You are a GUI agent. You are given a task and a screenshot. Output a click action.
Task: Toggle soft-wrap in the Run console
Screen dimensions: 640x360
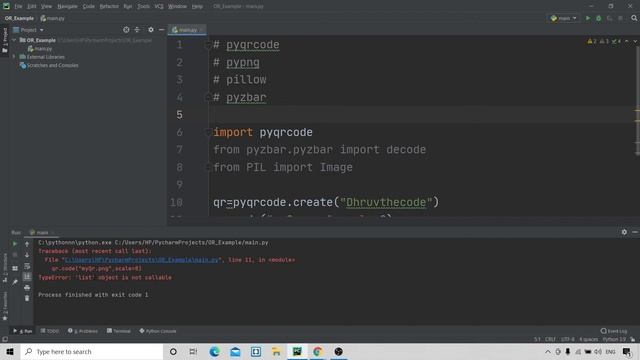point(27,266)
